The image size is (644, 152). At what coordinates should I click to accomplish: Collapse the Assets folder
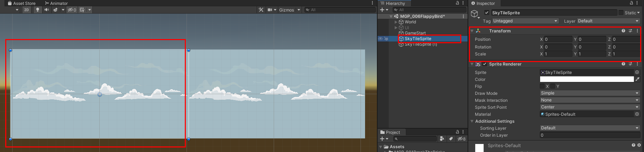pyautogui.click(x=381, y=147)
